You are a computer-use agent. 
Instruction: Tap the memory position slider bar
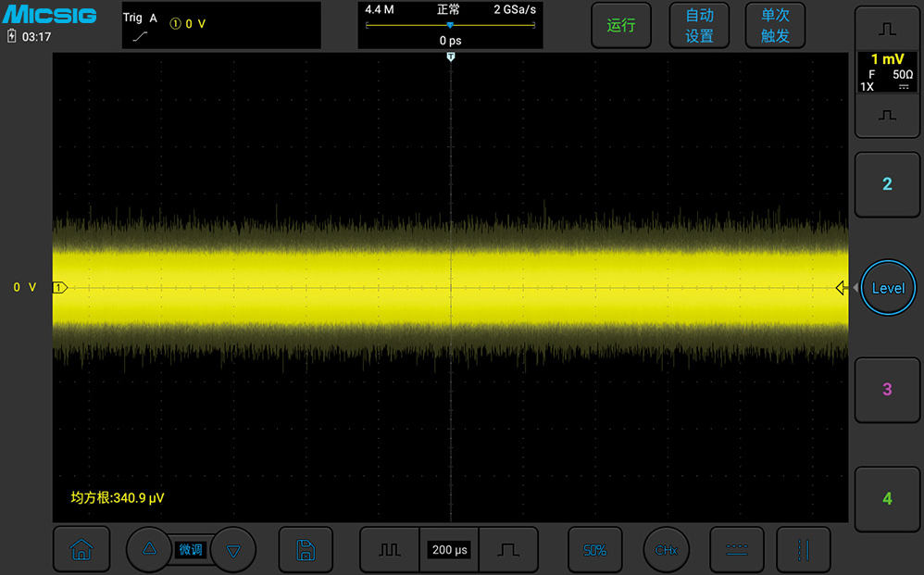pos(450,25)
